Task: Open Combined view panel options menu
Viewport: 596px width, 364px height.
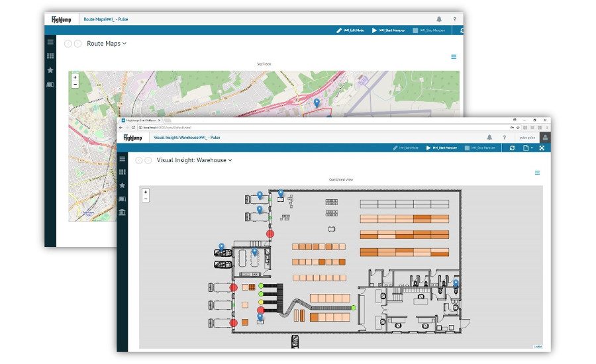Action: tap(537, 173)
